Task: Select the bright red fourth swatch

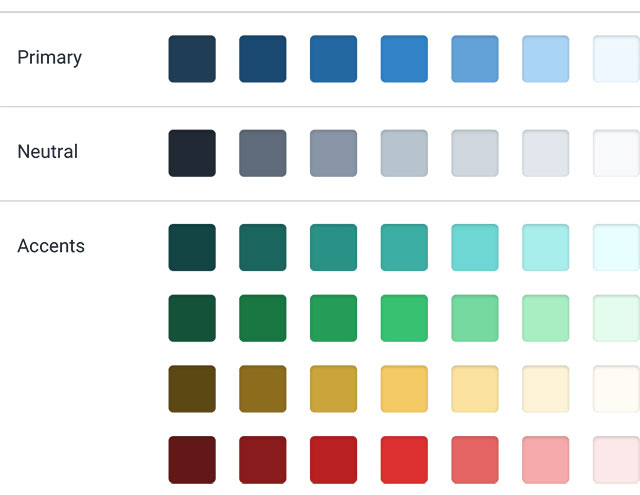Action: (x=404, y=460)
